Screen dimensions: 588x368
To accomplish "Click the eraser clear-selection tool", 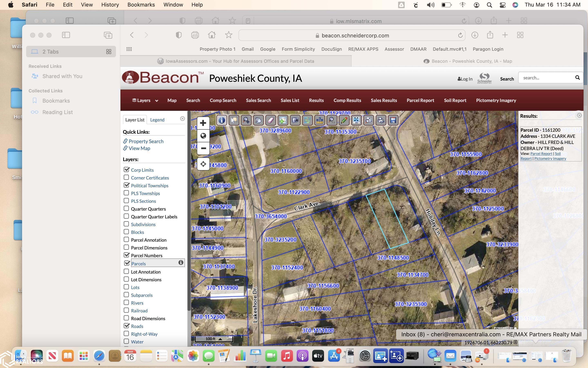I will (271, 120).
